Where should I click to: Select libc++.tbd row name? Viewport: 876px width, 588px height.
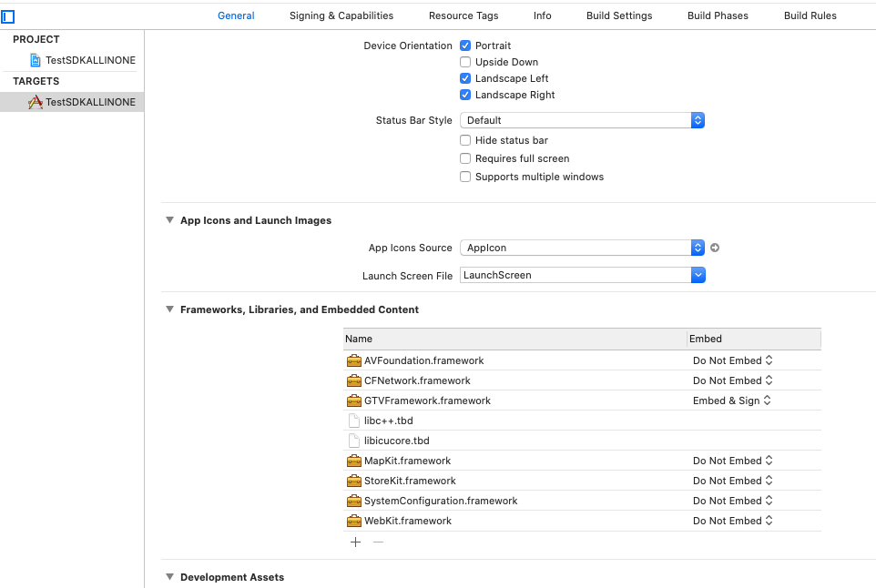389,421
